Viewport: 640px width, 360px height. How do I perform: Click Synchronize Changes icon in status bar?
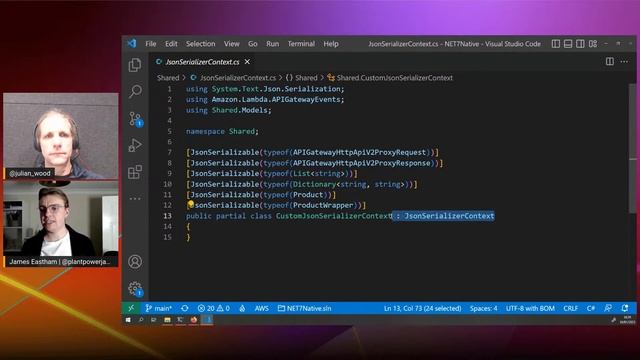(x=185, y=308)
